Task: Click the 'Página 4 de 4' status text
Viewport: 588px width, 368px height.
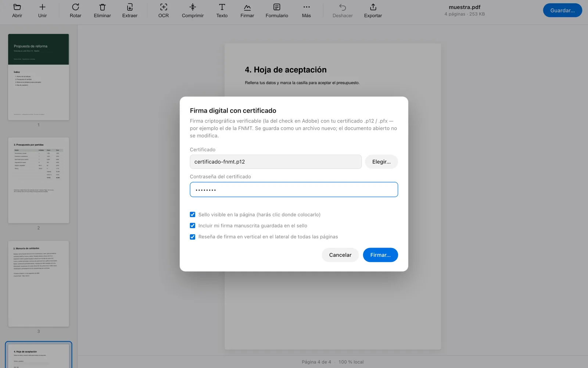Action: 316,362
